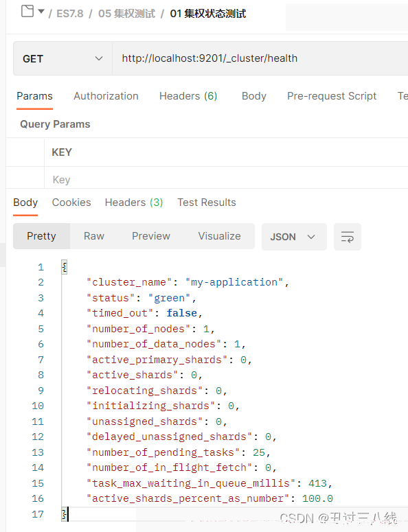Click the request URL field
This screenshot has width=408, height=532.
(x=260, y=58)
